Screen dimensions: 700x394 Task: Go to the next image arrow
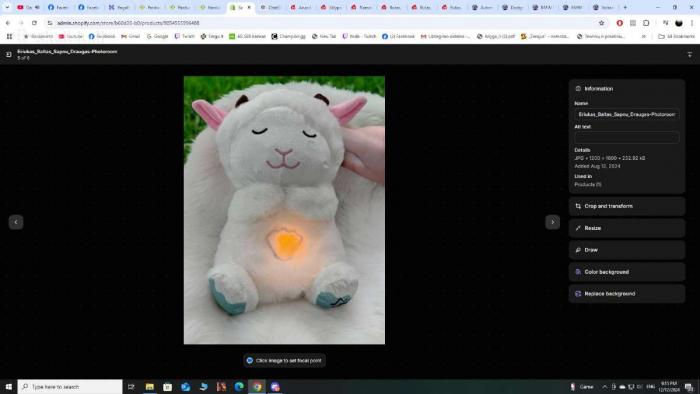[553, 222]
